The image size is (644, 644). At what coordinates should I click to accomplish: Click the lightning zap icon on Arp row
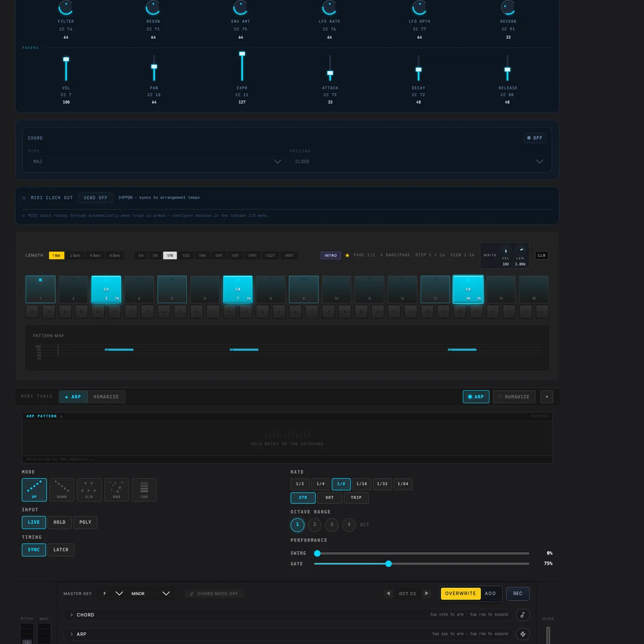[x=522, y=634]
